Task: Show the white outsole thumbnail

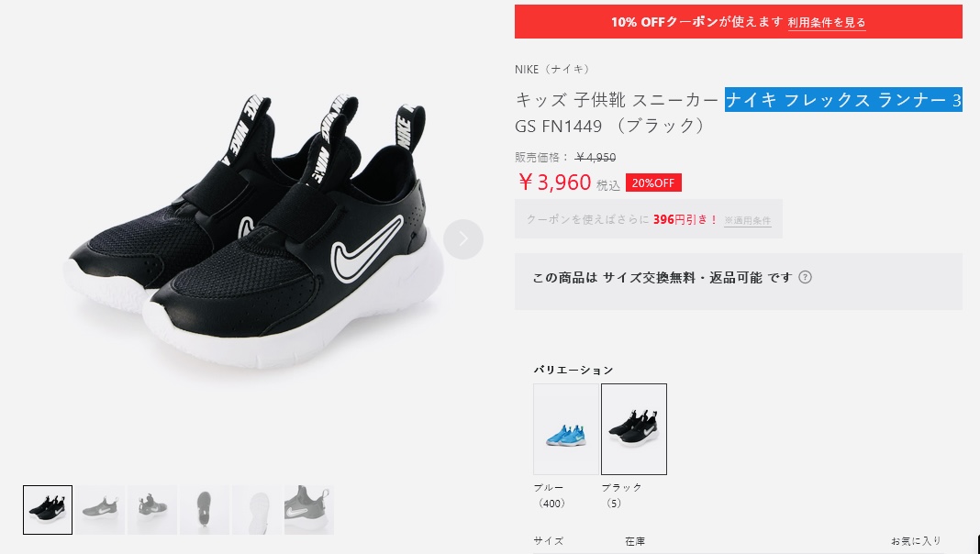Action: [x=257, y=510]
